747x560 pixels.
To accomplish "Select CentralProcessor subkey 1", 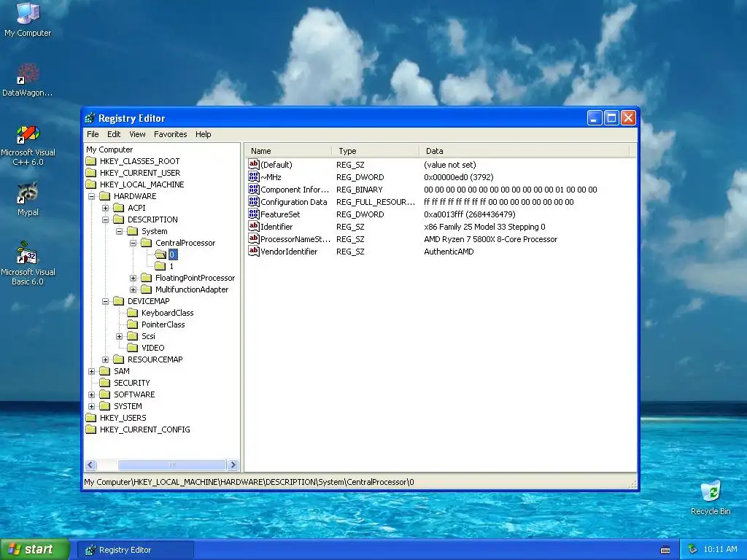I will tap(171, 266).
